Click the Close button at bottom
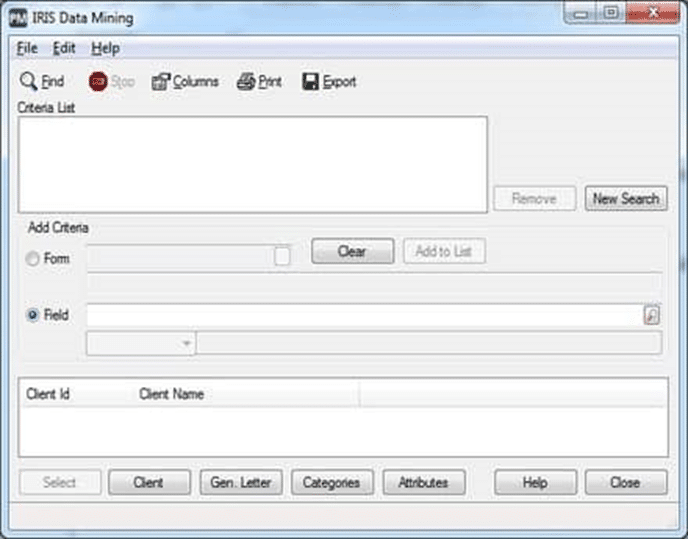 626,482
